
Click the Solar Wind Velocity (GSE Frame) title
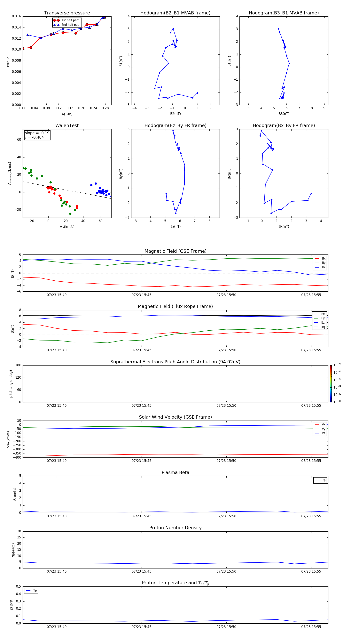(x=175, y=417)
